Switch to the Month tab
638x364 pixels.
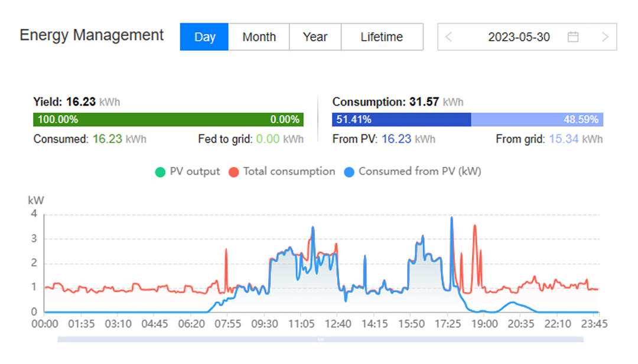click(259, 37)
